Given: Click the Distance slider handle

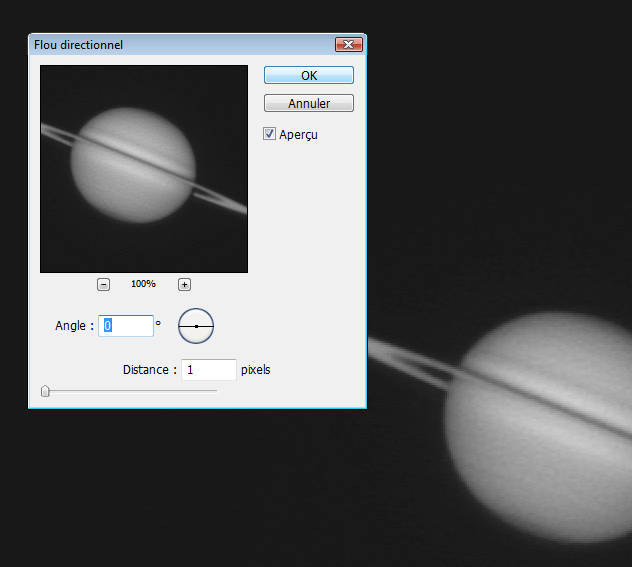Looking at the screenshot, I should [45, 391].
